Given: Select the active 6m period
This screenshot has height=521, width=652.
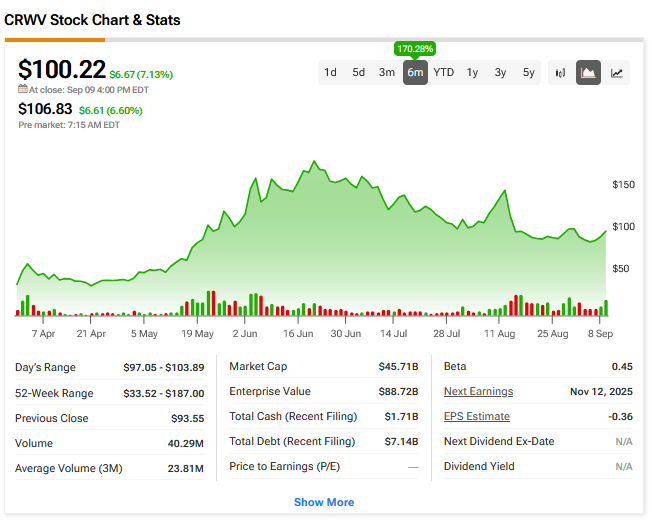Looking at the screenshot, I should [415, 72].
